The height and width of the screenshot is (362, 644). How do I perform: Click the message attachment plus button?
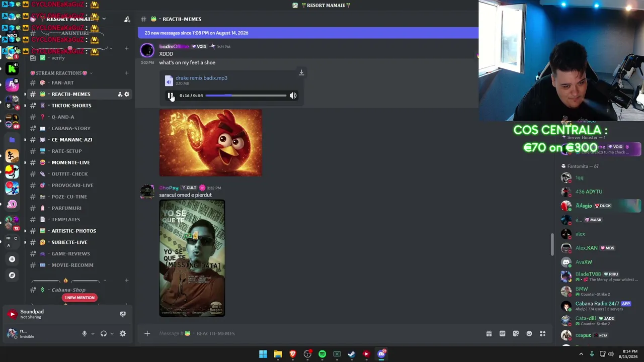147,333
